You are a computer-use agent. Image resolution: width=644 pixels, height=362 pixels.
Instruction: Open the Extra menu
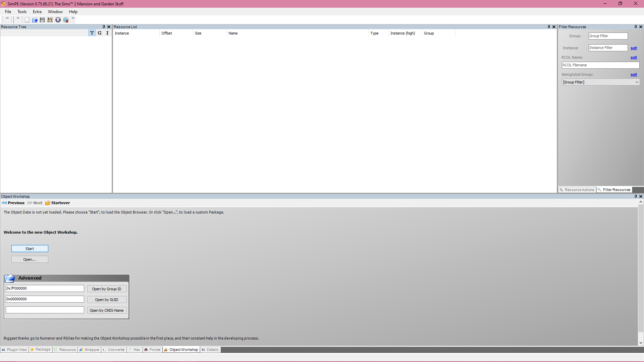pos(37,12)
